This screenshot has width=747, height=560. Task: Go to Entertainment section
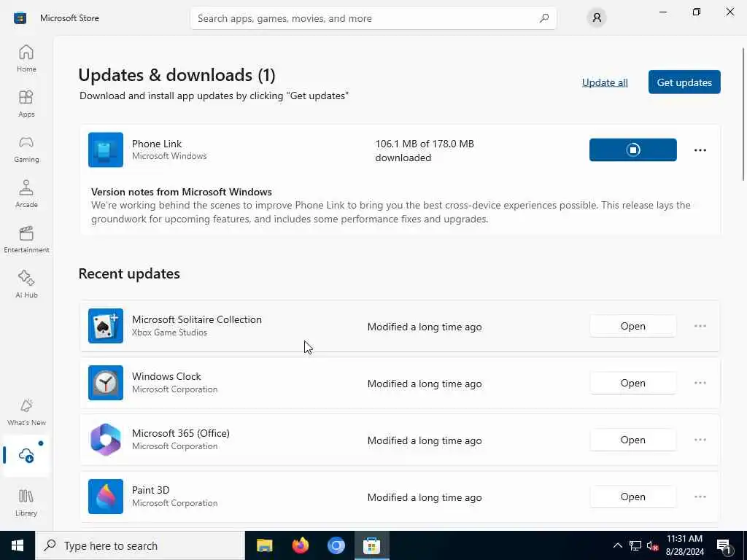click(x=26, y=239)
